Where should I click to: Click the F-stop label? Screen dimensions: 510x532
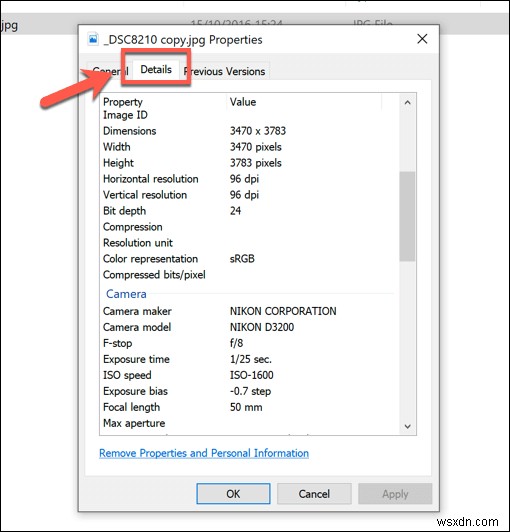(117, 343)
